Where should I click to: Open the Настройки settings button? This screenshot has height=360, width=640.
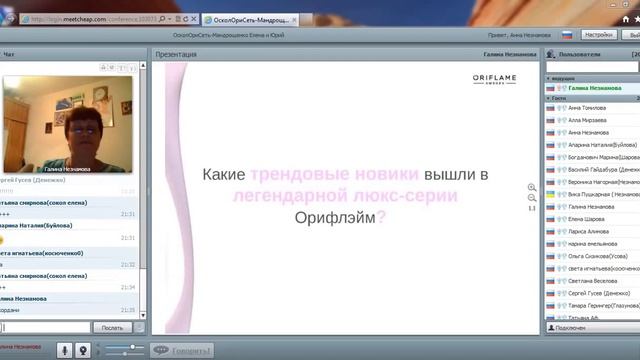[599, 35]
